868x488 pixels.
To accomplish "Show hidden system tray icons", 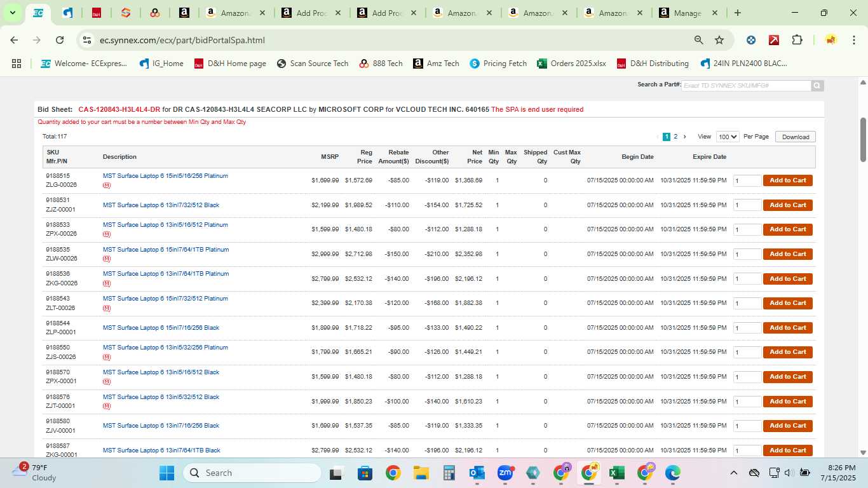I will [x=733, y=473].
